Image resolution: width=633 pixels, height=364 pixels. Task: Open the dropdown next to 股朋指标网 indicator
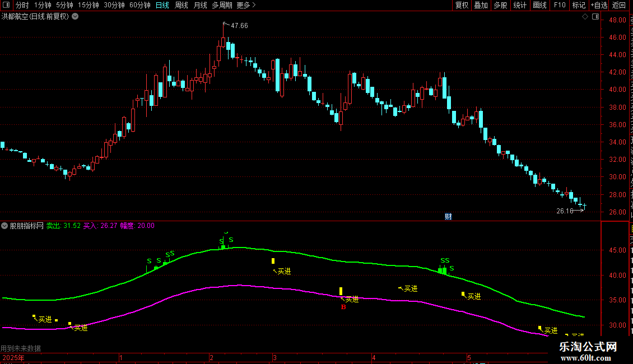4,226
